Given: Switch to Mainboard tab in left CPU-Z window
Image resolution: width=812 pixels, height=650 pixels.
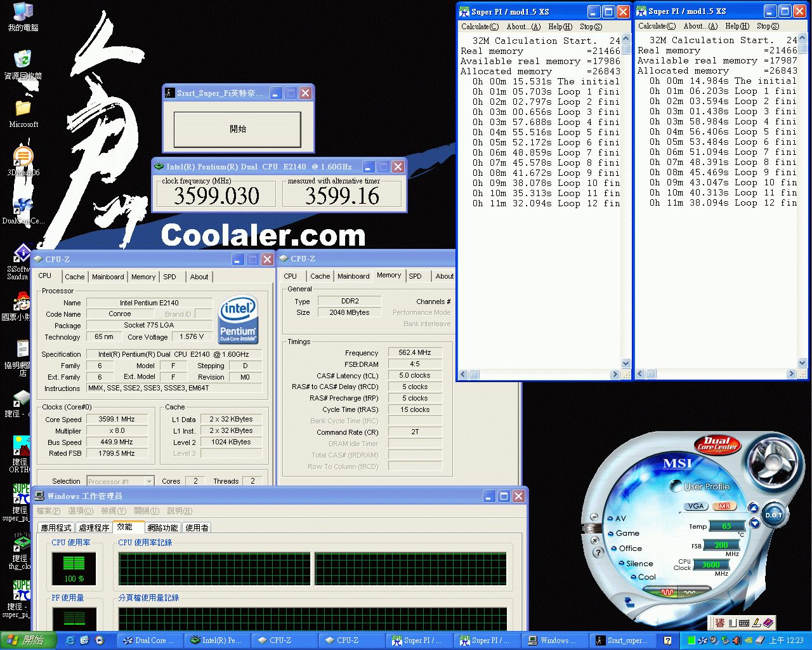Looking at the screenshot, I should tap(108, 277).
